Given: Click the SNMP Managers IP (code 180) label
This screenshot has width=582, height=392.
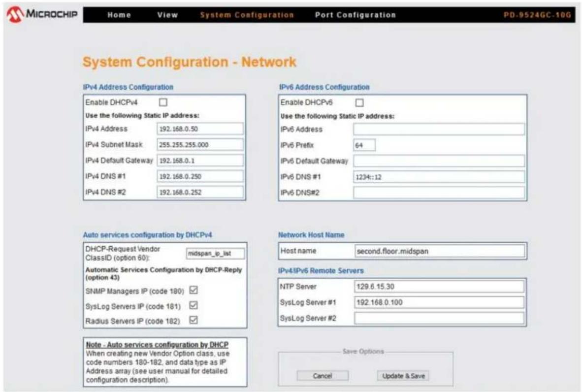Looking at the screenshot, I should (x=135, y=291).
